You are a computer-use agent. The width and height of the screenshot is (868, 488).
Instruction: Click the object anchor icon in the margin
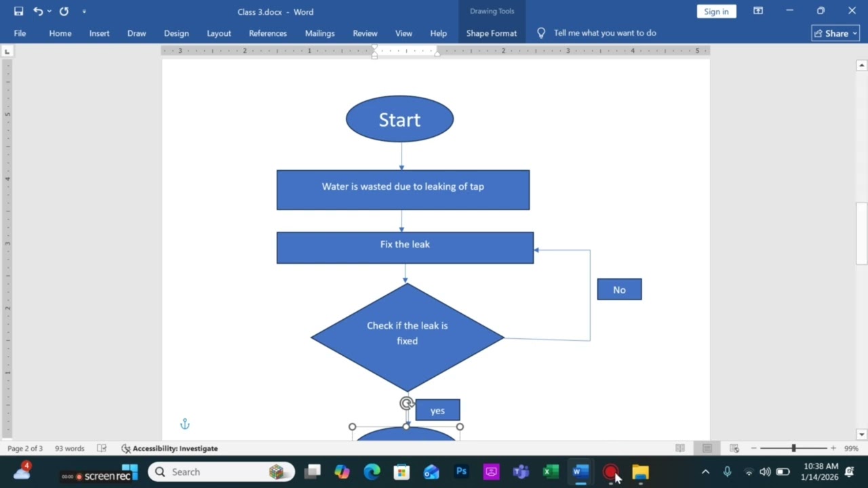tap(184, 424)
